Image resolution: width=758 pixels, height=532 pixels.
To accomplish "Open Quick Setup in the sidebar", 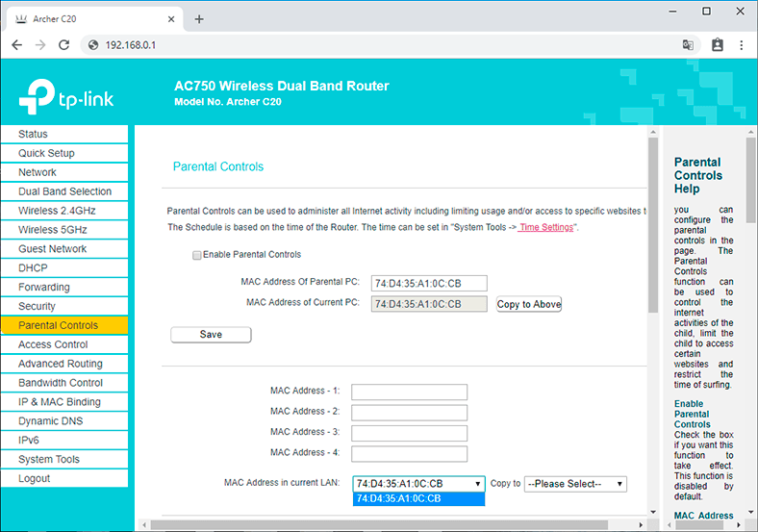I will [x=64, y=153].
